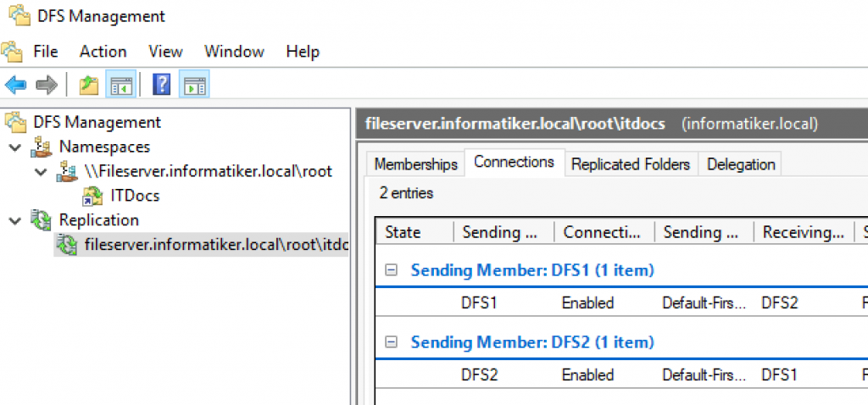This screenshot has height=405, width=868.
Task: Click the Replication node icon in tree
Action: 41,220
